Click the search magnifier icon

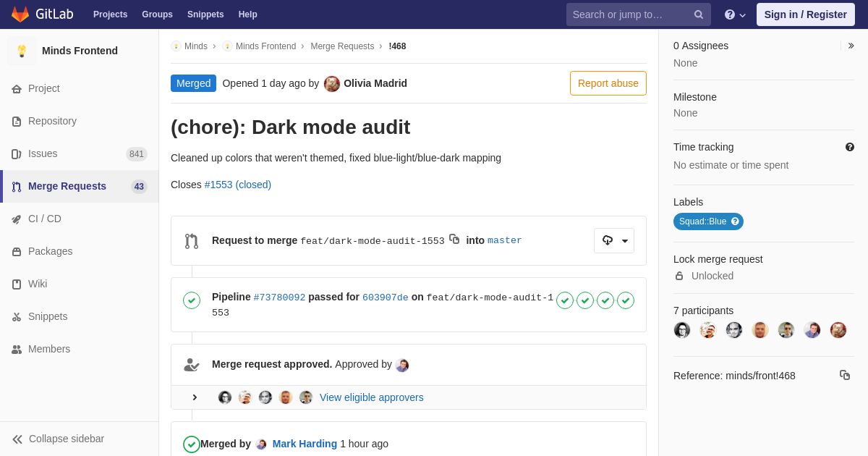(x=698, y=14)
